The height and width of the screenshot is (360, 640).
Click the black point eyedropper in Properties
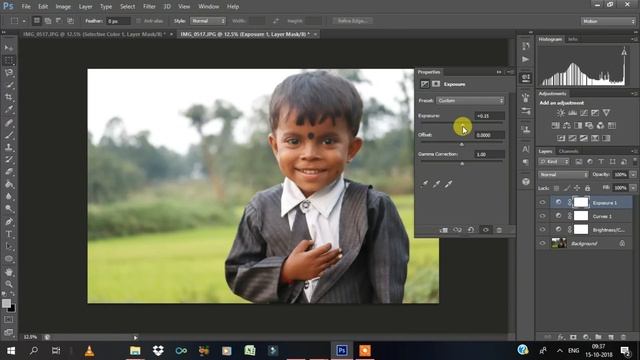click(x=424, y=184)
